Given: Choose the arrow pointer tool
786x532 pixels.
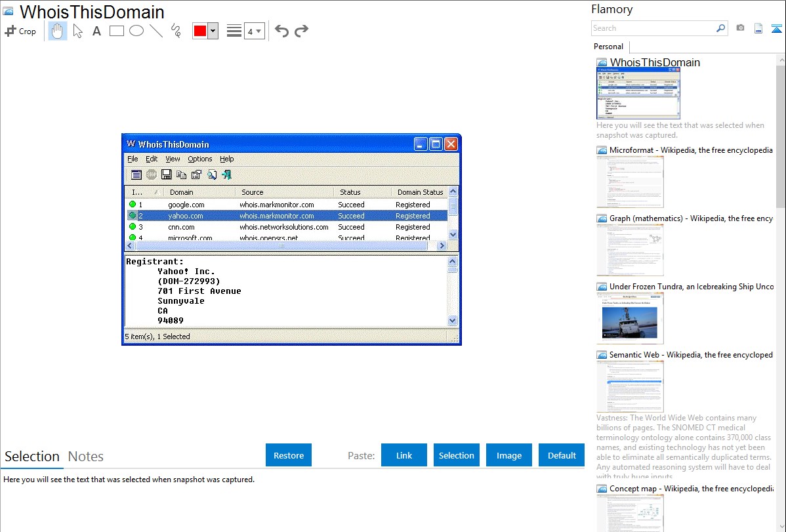Looking at the screenshot, I should [x=77, y=31].
